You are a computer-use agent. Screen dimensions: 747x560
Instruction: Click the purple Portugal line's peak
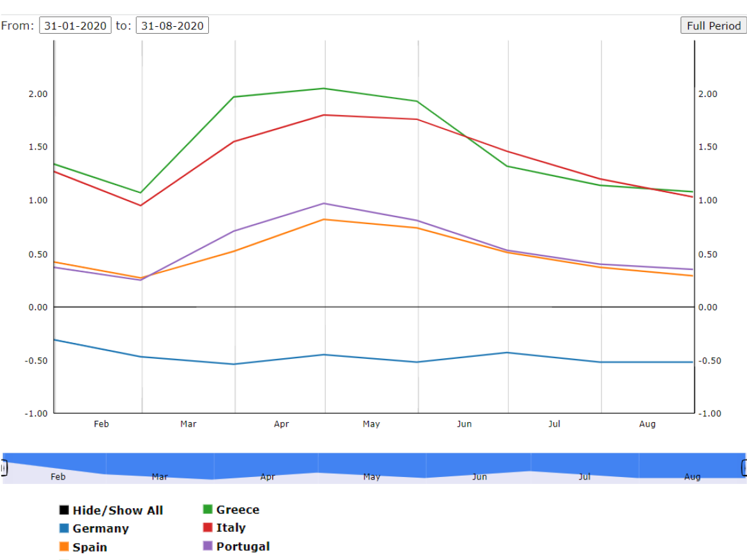(x=325, y=204)
